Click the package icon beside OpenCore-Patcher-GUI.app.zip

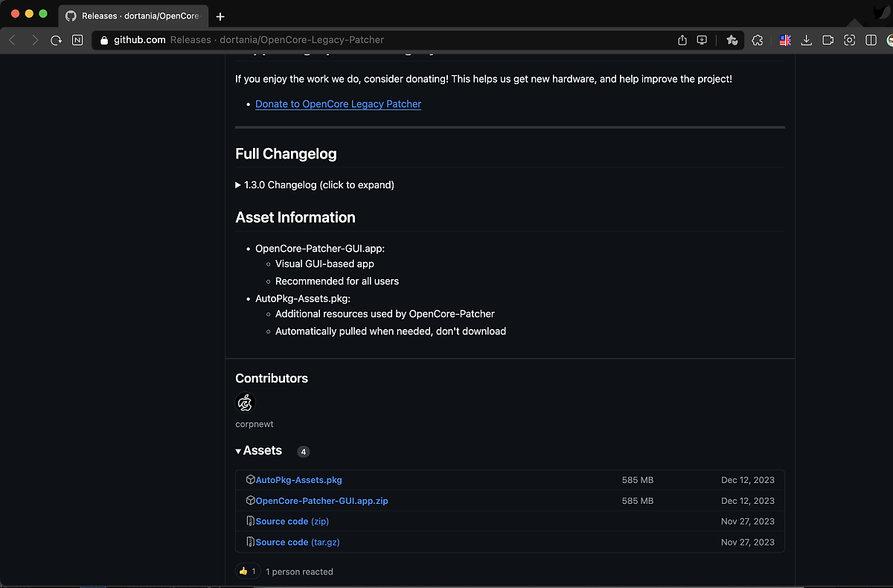coord(251,501)
